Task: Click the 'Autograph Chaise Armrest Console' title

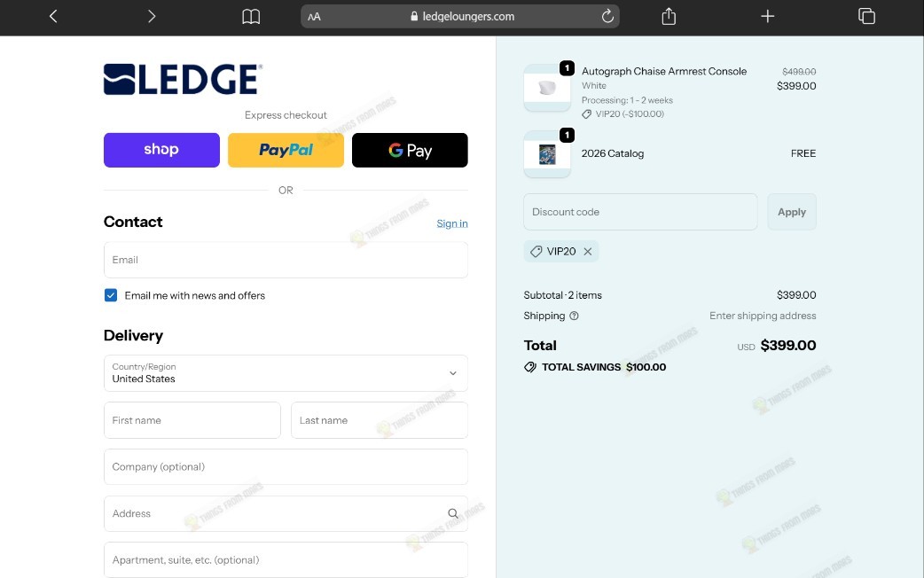Action: [x=664, y=71]
